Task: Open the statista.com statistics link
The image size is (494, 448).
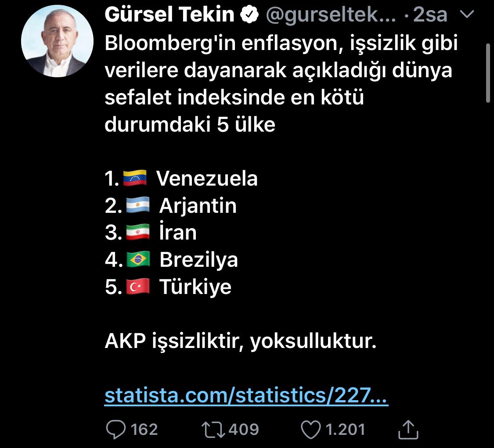Action: click(x=246, y=396)
